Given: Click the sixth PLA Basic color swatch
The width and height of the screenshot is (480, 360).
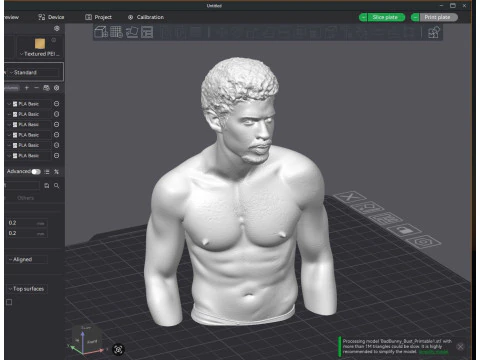Looking at the screenshot, I should [15, 156].
